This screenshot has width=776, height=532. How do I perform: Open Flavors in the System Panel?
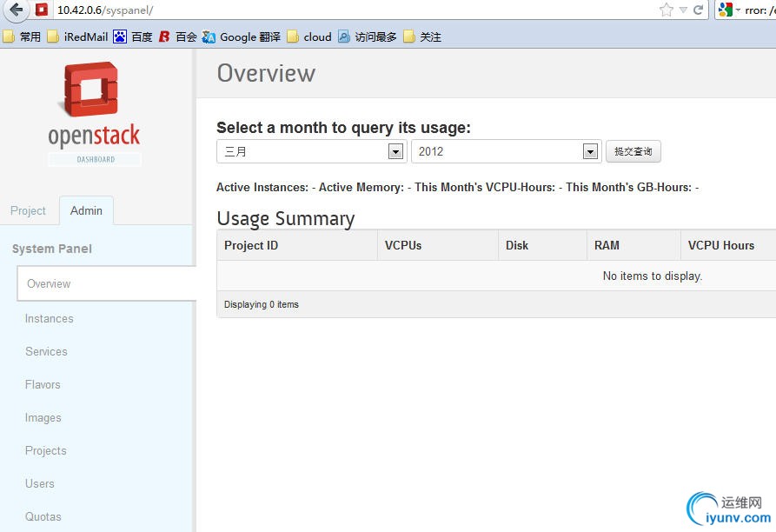click(x=43, y=384)
